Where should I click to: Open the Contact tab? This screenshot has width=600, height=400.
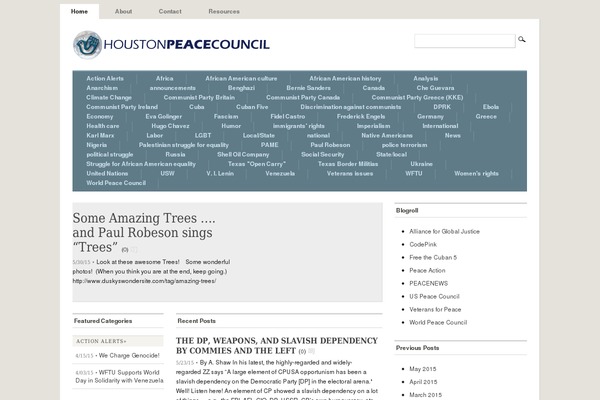click(x=170, y=11)
